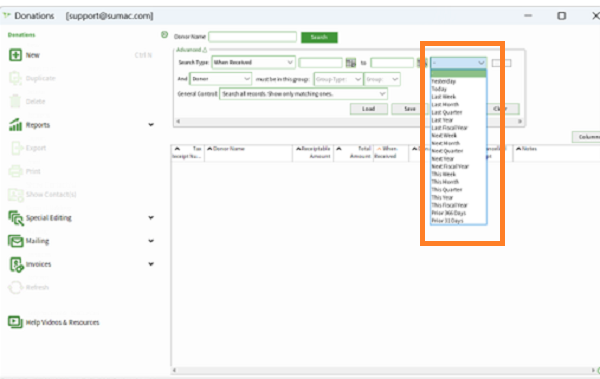Click the Print icon in the sidebar

16,171
